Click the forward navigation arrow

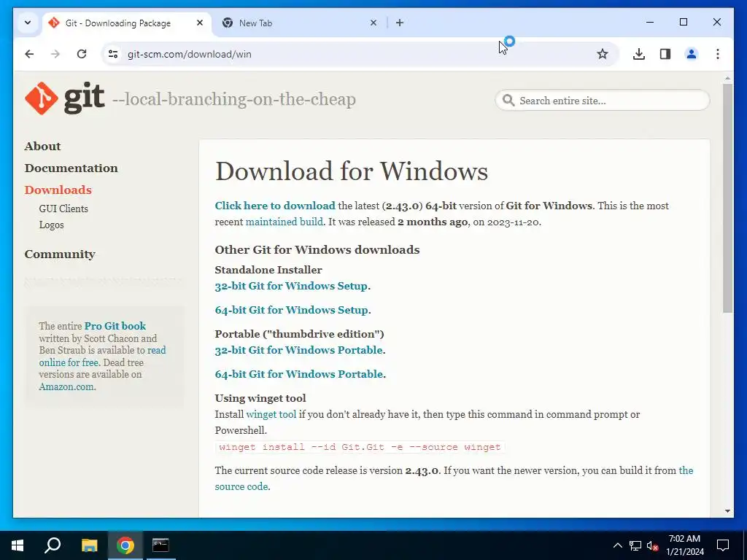[x=55, y=54]
